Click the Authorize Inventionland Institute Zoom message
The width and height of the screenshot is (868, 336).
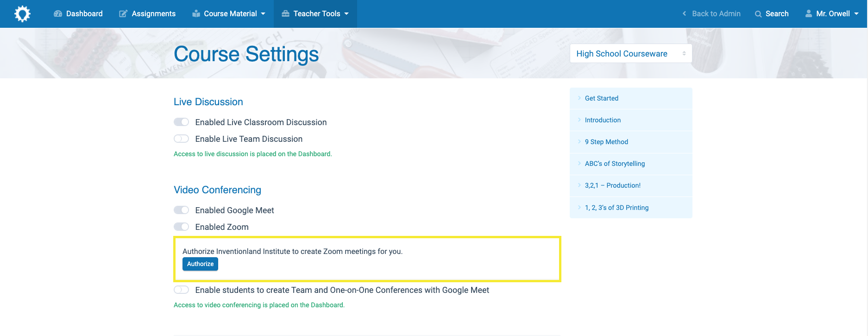292,251
